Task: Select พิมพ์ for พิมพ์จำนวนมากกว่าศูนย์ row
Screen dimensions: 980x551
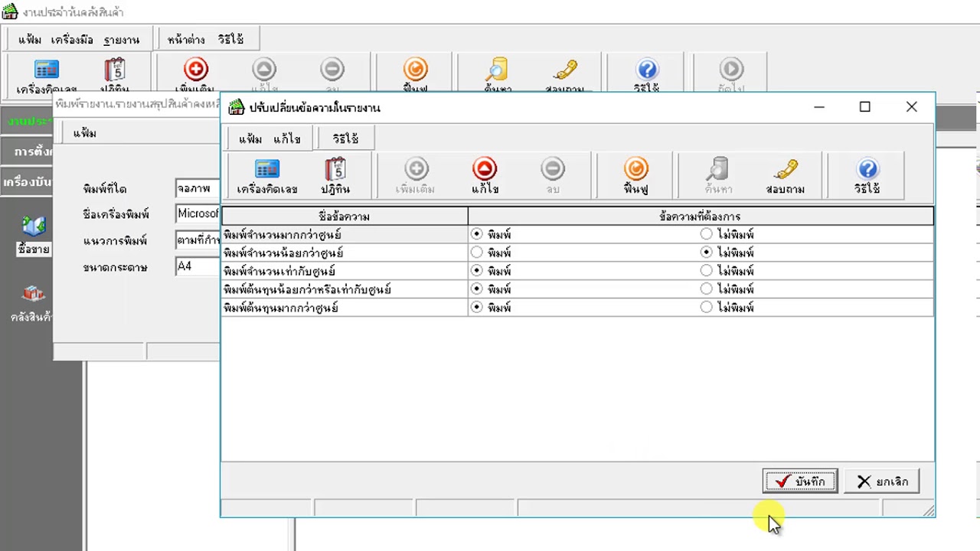Action: pos(477,234)
